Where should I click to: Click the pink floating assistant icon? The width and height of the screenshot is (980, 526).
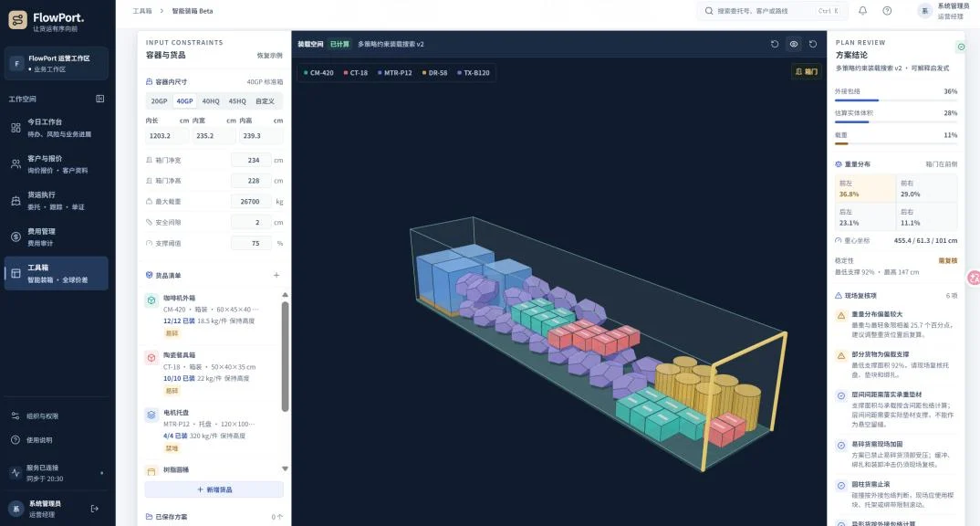pyautogui.click(x=974, y=278)
